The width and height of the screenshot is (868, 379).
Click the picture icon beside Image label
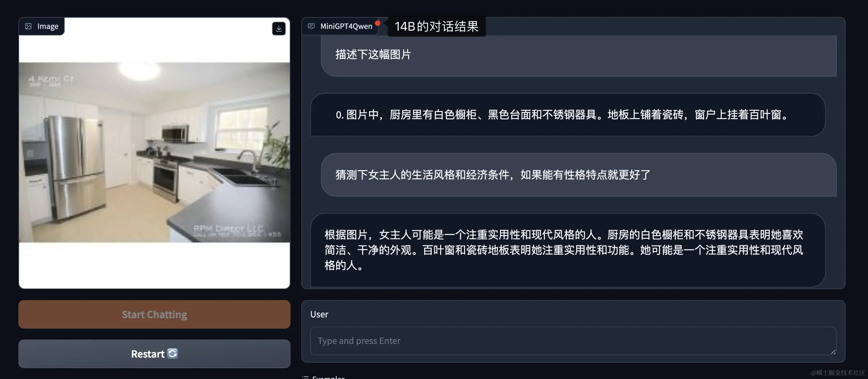[29, 26]
